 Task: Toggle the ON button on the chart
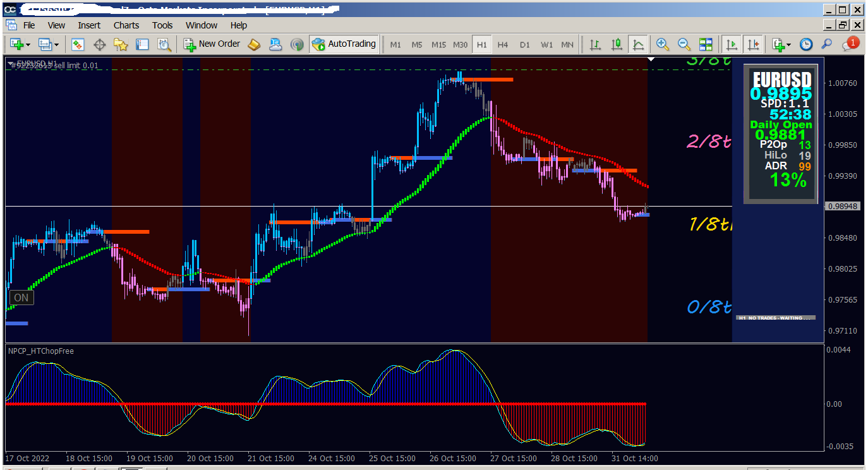click(21, 298)
